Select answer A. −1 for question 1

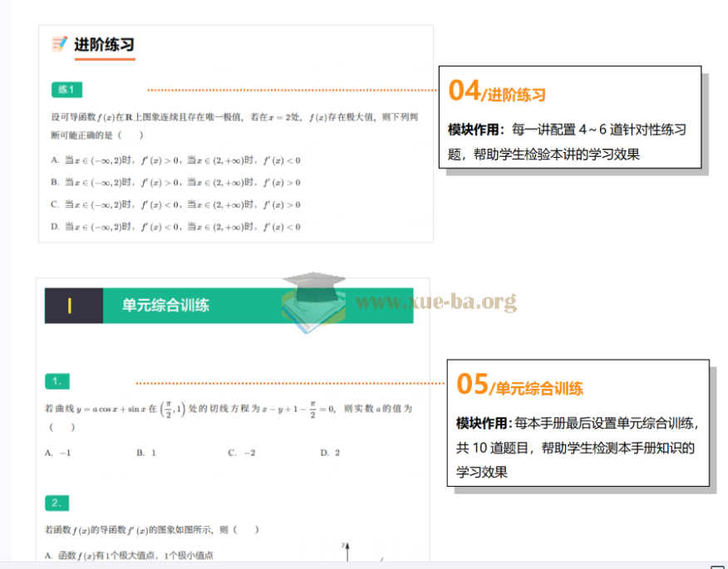pyautogui.click(x=57, y=453)
